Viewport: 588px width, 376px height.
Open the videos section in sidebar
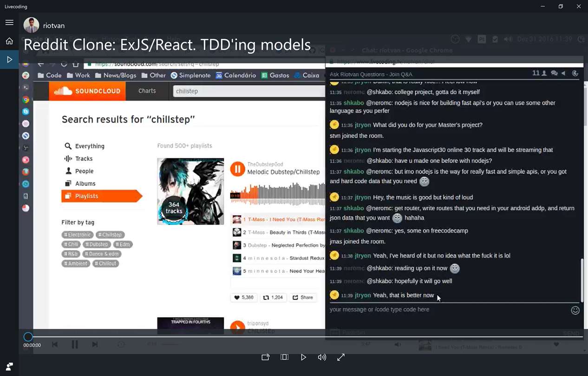[9, 59]
